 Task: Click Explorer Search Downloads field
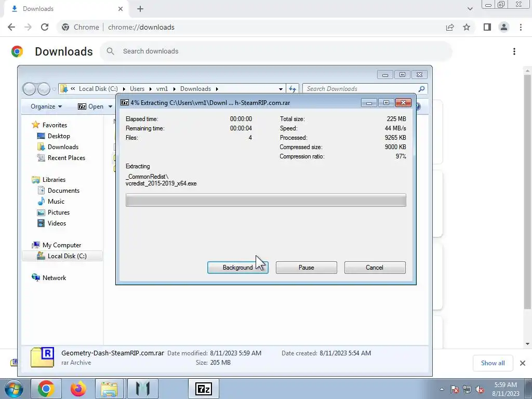[x=362, y=89]
